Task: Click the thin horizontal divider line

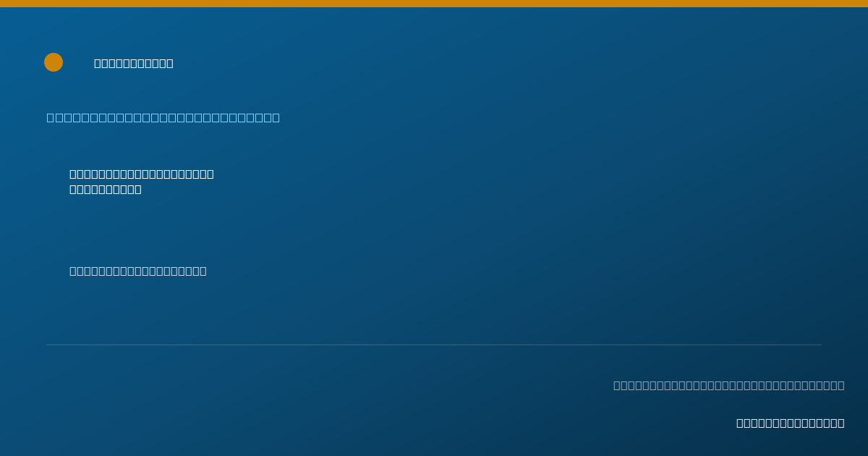Action: (434, 345)
